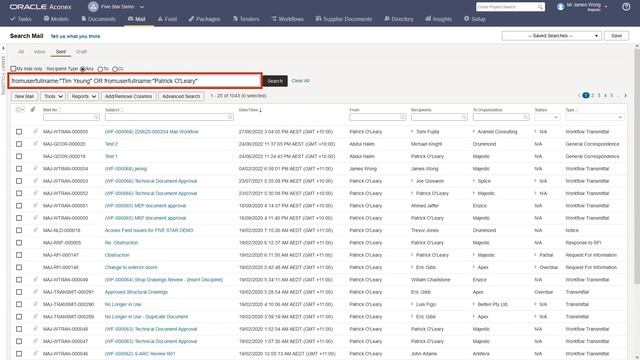Click the Advanced Search button
Image resolution: width=640 pixels, height=360 pixels.
coord(181,96)
